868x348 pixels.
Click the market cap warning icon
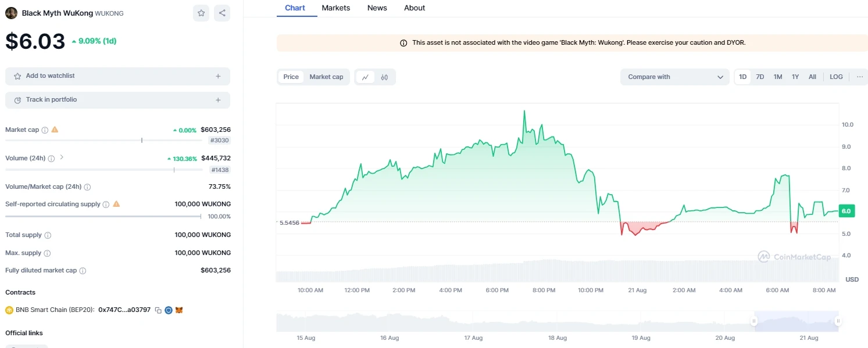pos(55,130)
